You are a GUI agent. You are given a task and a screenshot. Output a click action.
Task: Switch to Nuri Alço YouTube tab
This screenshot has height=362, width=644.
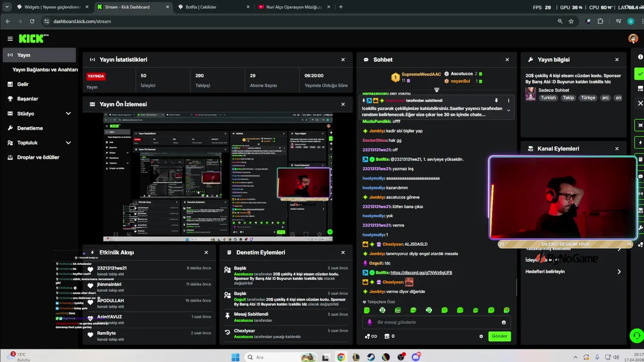tap(295, 7)
